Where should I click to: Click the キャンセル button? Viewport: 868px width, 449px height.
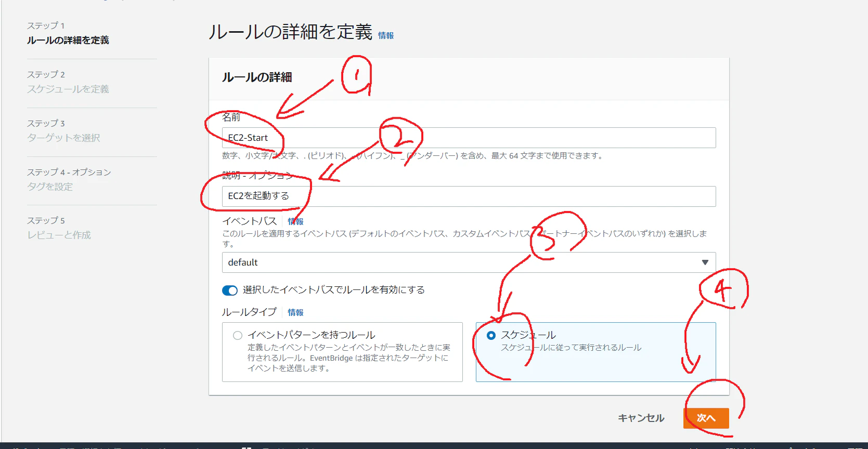[x=641, y=418]
